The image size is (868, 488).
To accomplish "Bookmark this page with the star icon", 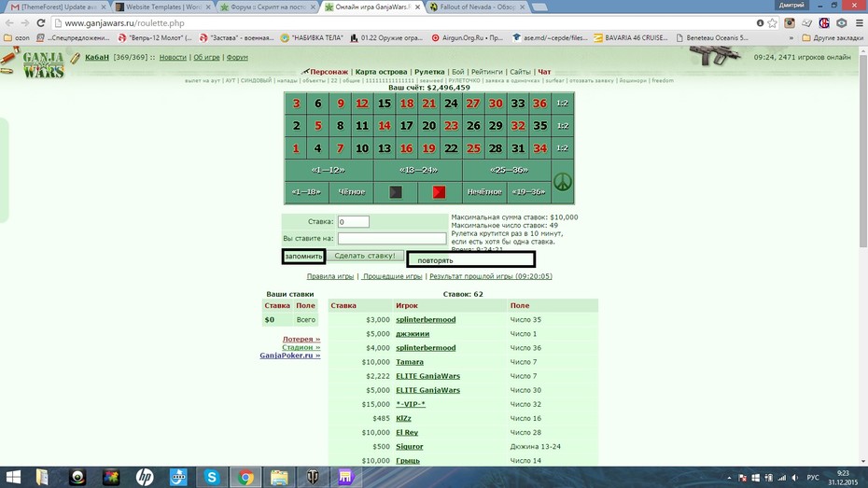I will click(x=772, y=23).
